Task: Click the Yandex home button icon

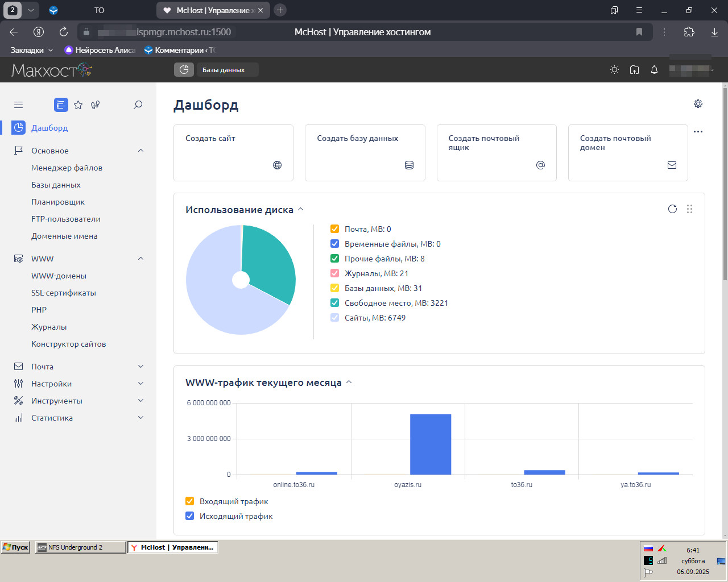Action: 39,32
